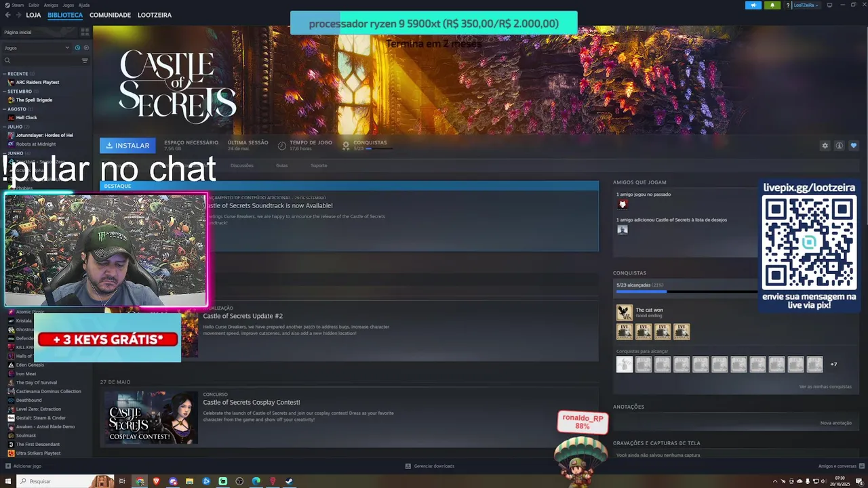Open the Cosplay Contest thumbnail

(151, 417)
